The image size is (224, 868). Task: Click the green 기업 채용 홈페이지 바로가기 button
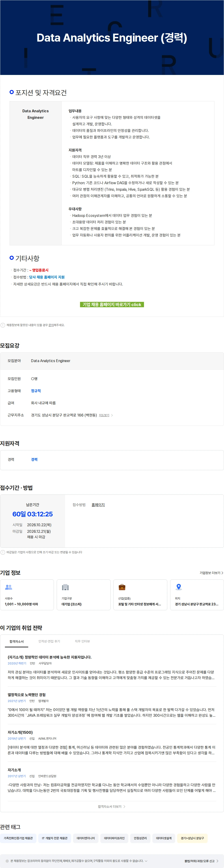pos(112,304)
